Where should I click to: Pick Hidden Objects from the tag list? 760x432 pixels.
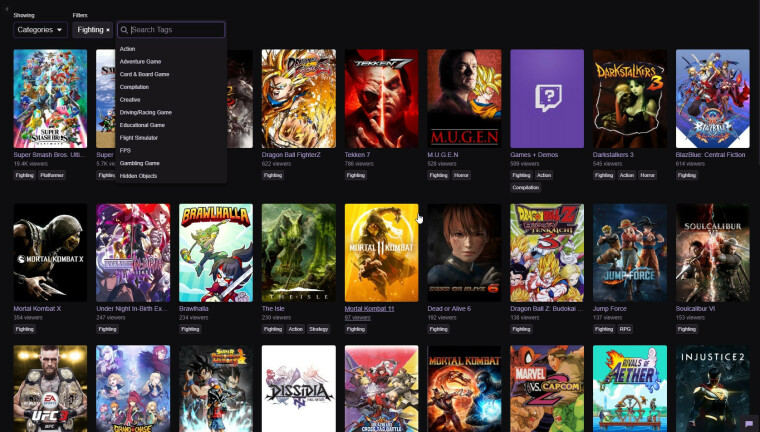click(x=138, y=176)
